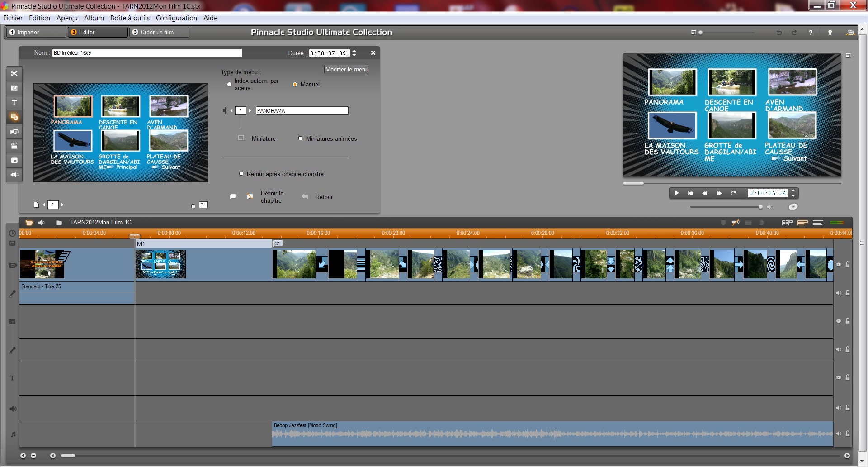Viewport: 868px width, 467px height.
Task: Click the light bulb tips icon
Action: pyautogui.click(x=830, y=33)
